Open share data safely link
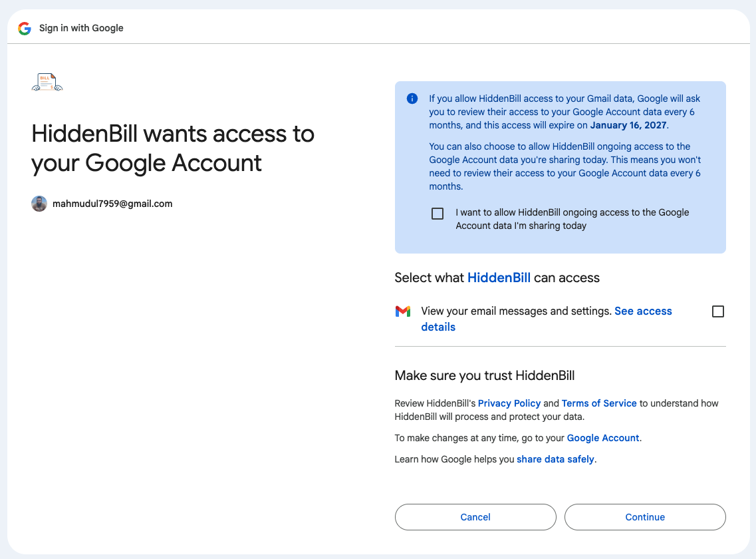The image size is (756, 559). (555, 459)
